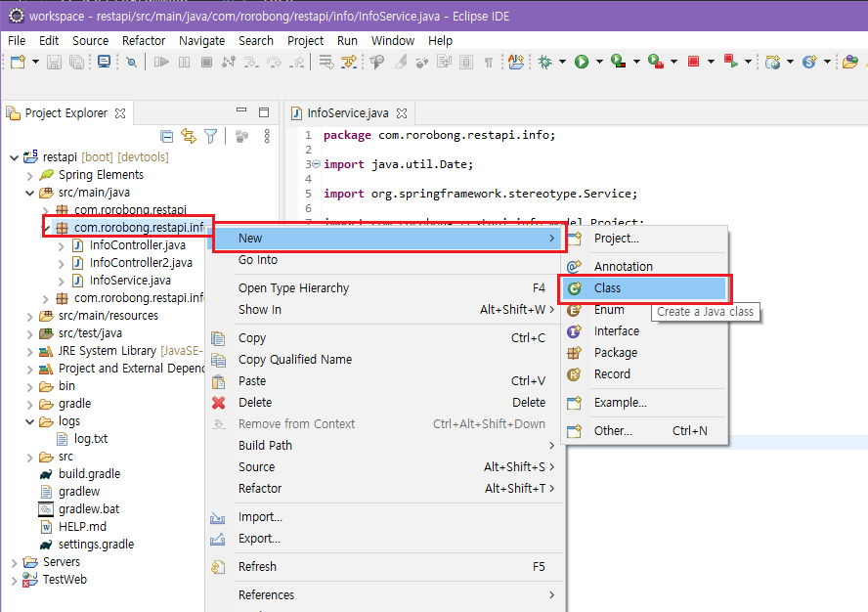Click the AspectJ open type icon

[516, 62]
